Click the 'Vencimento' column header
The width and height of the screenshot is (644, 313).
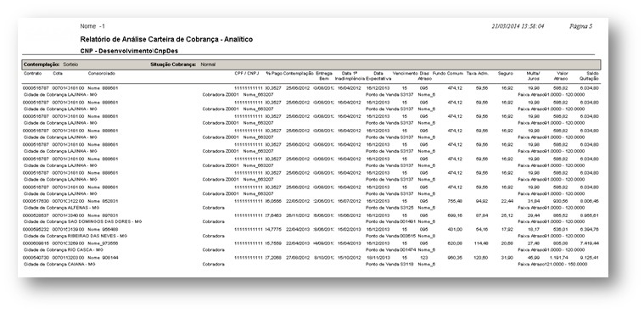[x=405, y=74]
